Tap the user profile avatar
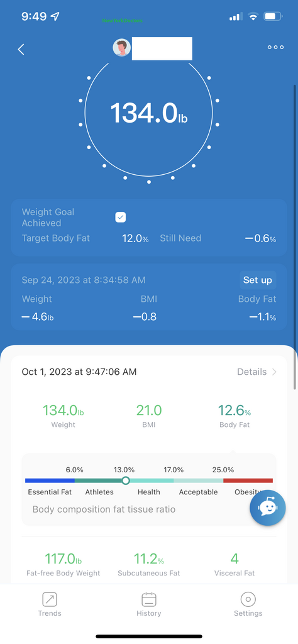The width and height of the screenshot is (298, 644). click(122, 48)
